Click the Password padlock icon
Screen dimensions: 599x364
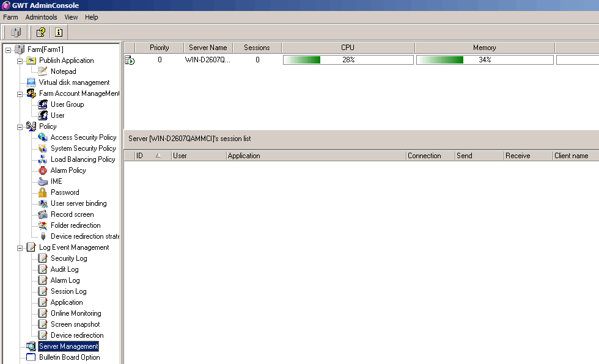43,192
